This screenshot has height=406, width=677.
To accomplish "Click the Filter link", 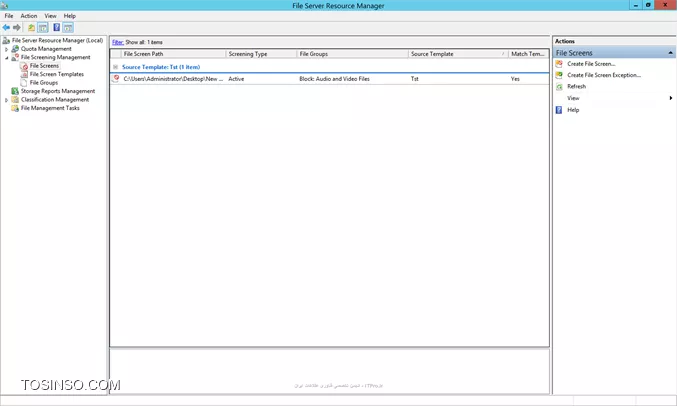I will [118, 42].
